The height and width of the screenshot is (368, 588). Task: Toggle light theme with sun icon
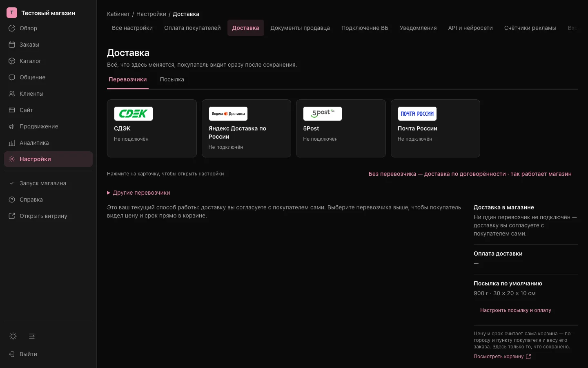coord(13,336)
